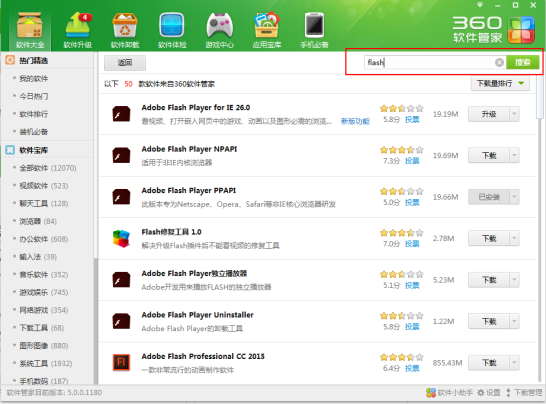This screenshot has width=546, height=404.
Task: Click title Adobe Flash Player Uninstaller
Action: point(197,315)
